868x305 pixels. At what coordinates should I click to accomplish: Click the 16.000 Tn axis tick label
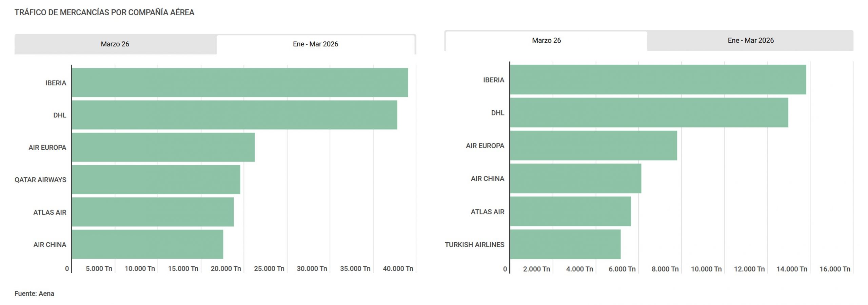coord(834,269)
